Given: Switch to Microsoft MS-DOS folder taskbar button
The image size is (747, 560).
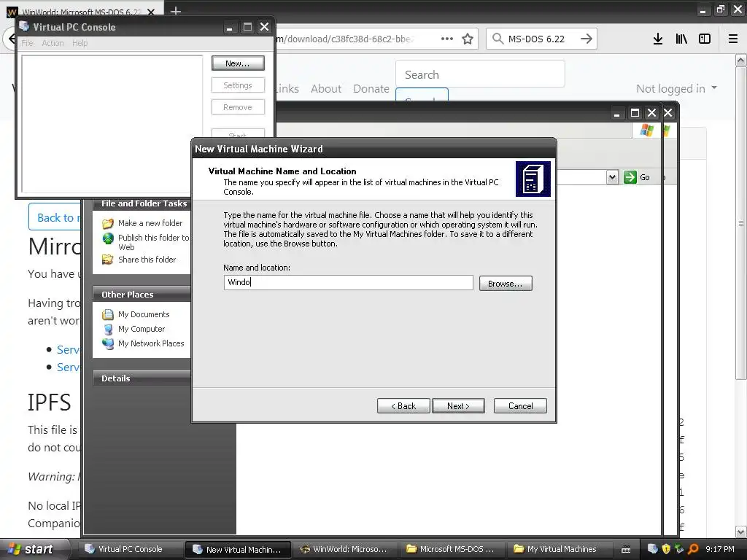Looking at the screenshot, I should pyautogui.click(x=452, y=549).
